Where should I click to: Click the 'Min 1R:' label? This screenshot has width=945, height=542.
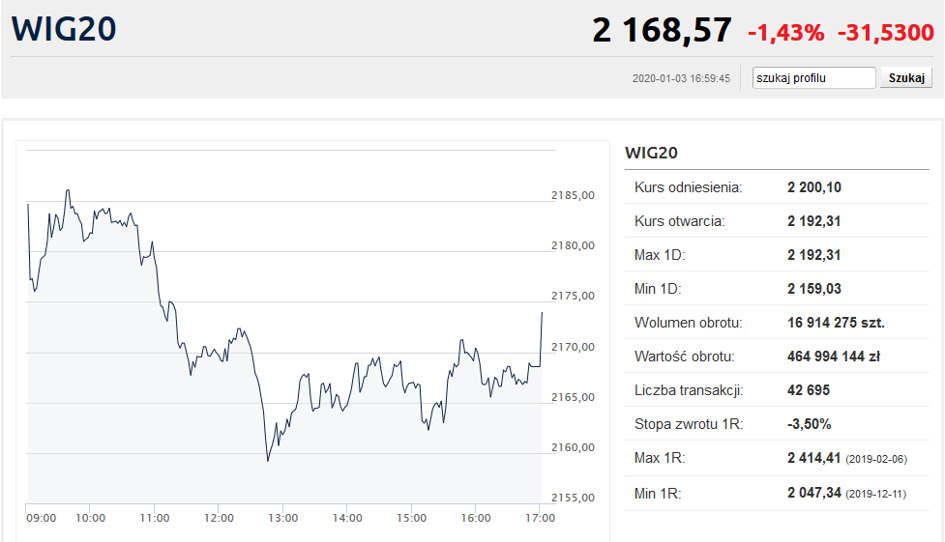658,494
